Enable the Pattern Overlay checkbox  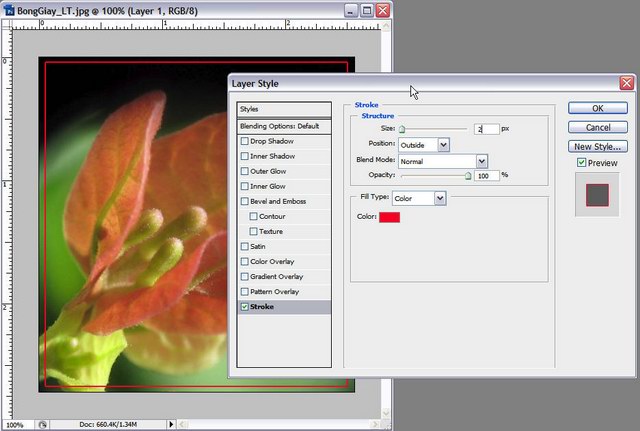(x=245, y=292)
